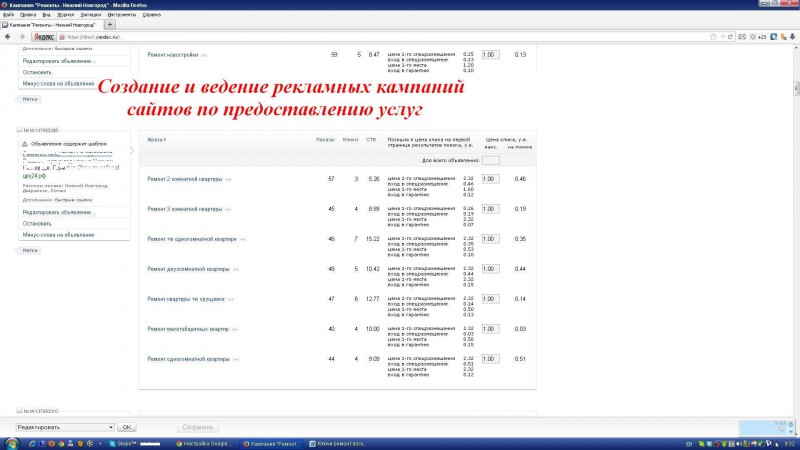The image size is (800, 450).
Task: Open the phrase Ремонт 3 комнатной квартиры
Action: click(185, 209)
